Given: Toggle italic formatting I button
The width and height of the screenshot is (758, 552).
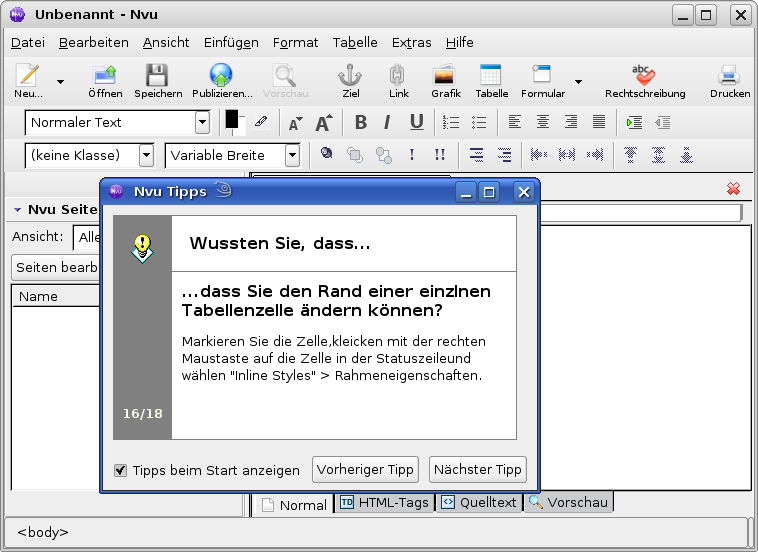Looking at the screenshot, I should click(x=387, y=122).
